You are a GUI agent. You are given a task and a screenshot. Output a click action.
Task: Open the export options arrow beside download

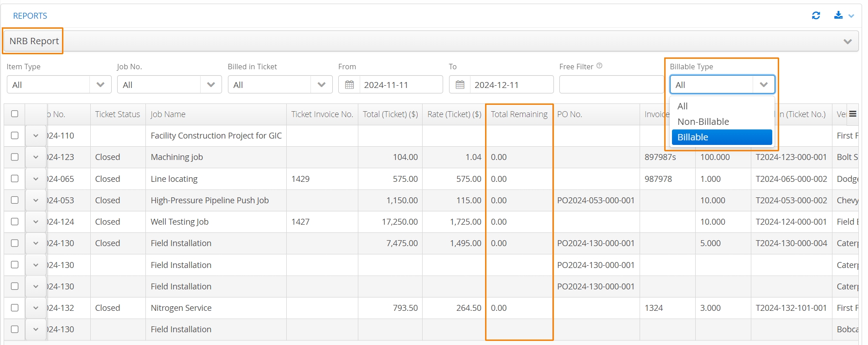point(851,16)
